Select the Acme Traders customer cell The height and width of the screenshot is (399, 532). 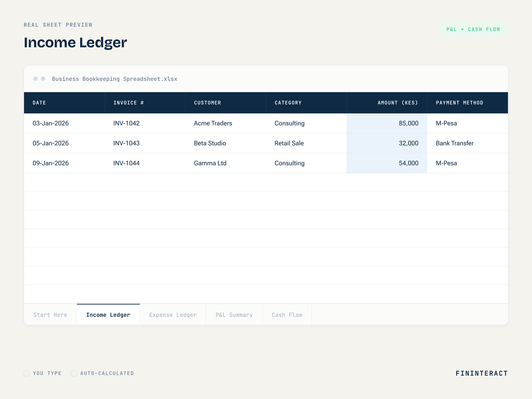click(225, 123)
